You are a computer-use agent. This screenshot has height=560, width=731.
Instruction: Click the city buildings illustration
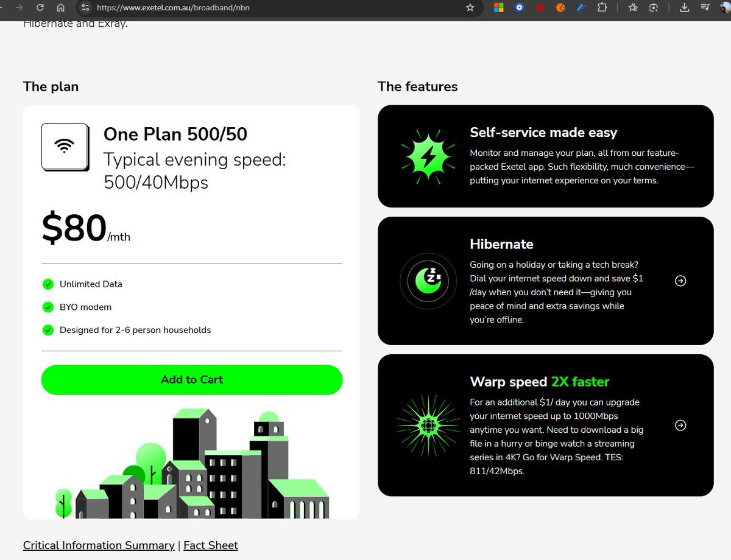pyautogui.click(x=192, y=463)
